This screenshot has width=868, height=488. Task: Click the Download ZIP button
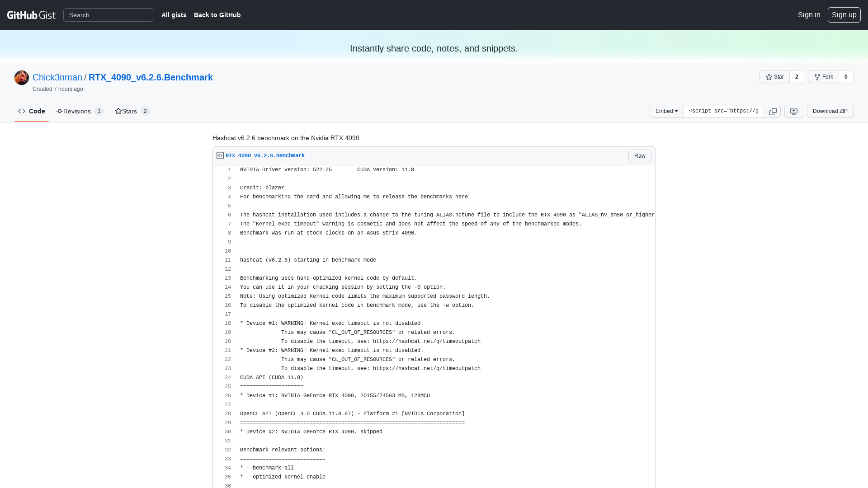830,111
